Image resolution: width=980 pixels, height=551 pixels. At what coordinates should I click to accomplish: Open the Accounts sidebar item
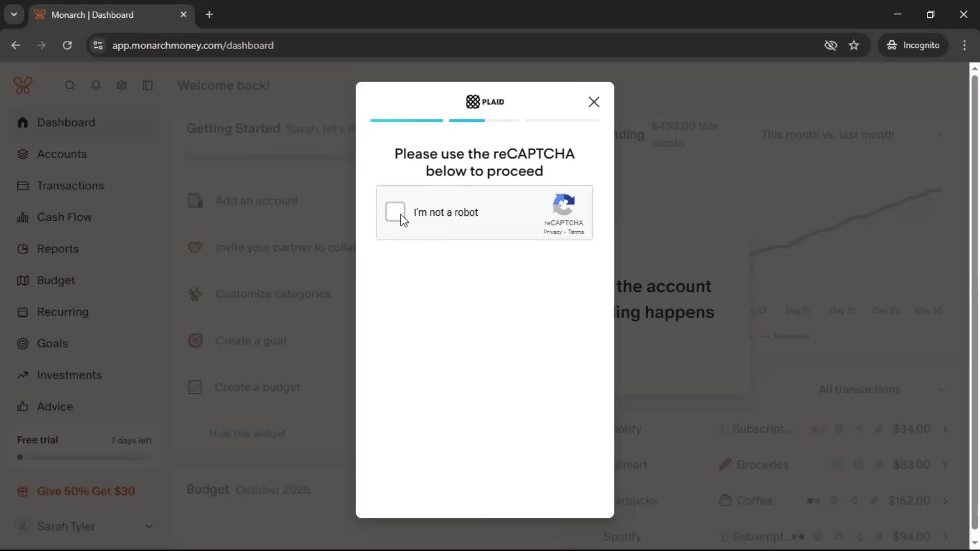point(62,154)
